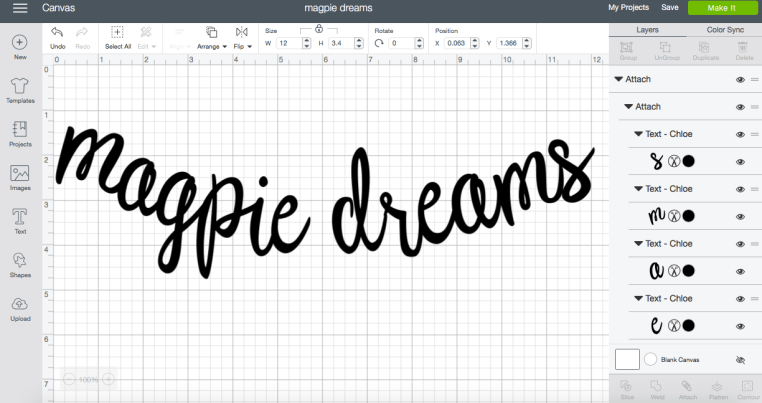Redo the last undone action
762x403 pixels.
[x=82, y=38]
